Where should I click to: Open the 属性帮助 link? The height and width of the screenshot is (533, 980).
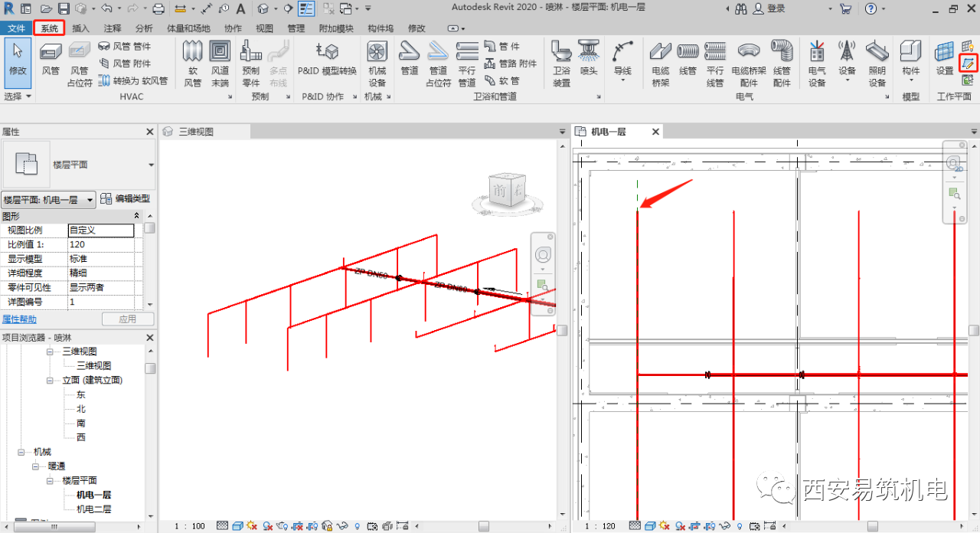click(x=19, y=319)
